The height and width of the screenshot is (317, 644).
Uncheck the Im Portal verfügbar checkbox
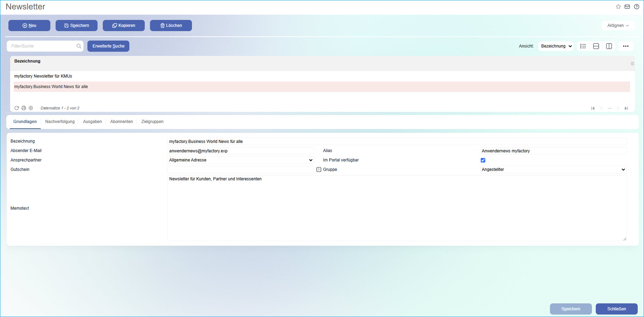483,160
